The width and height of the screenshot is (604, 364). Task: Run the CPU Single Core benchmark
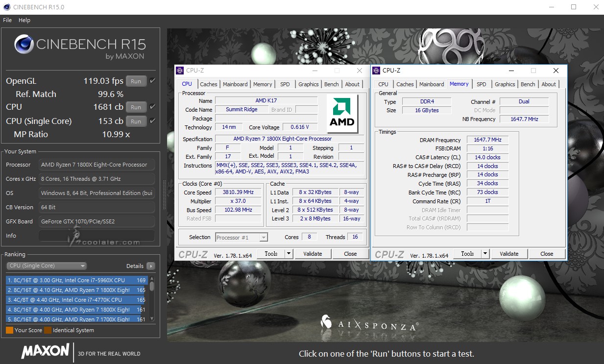(136, 121)
